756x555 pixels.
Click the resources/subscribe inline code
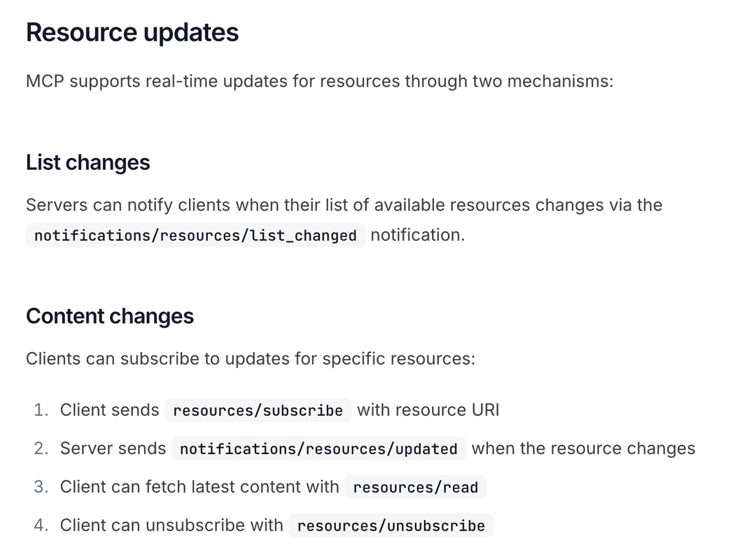coord(258,410)
